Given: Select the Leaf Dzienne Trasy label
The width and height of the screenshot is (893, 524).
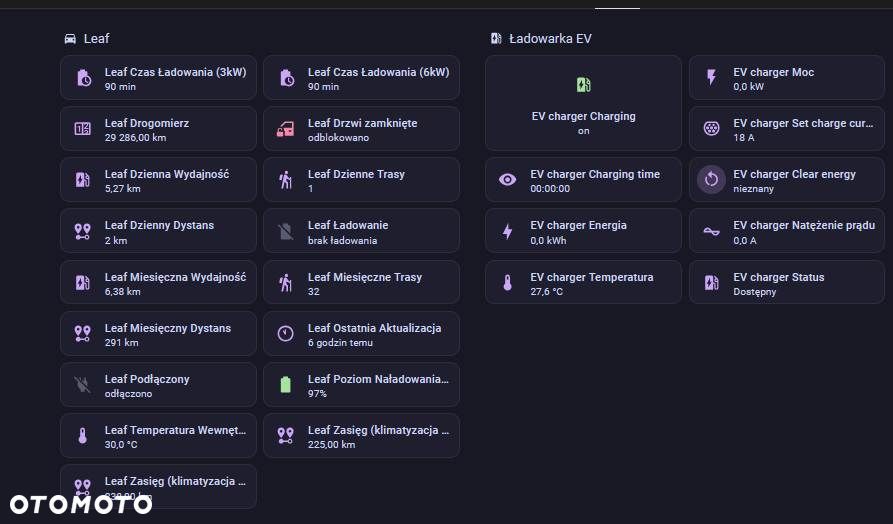Looking at the screenshot, I should [x=357, y=174].
